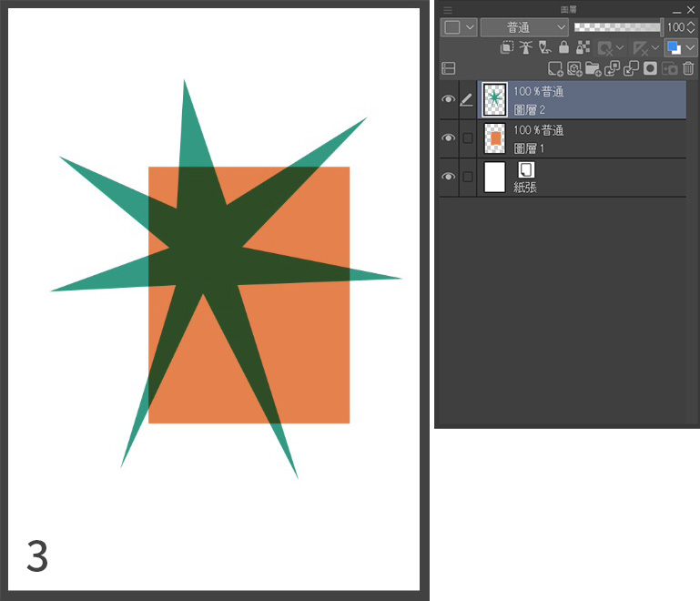Set layer as reference with lighthouse icon
The image size is (700, 601).
tap(525, 47)
